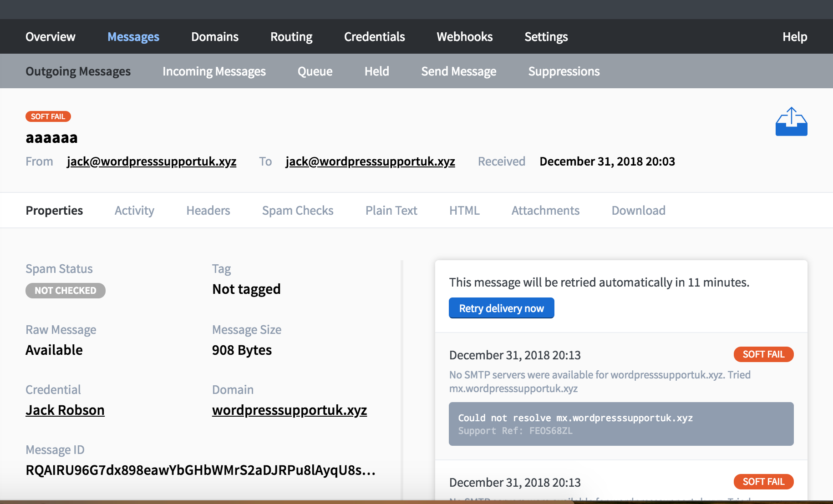The width and height of the screenshot is (833, 504).
Task: Open the Send Message tab
Action: point(458,71)
